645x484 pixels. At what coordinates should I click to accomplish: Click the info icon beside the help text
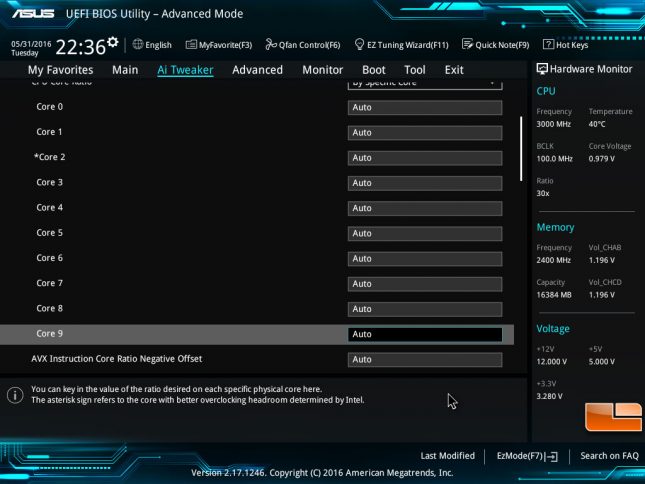15,395
